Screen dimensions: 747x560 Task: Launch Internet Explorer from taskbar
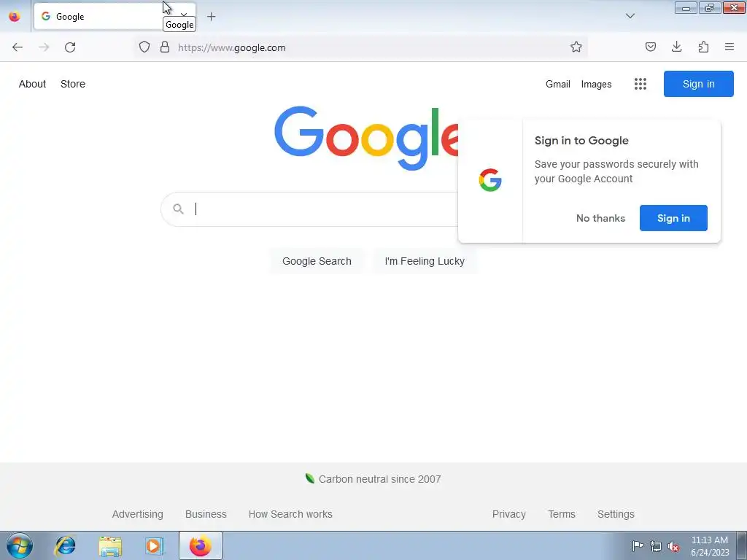coord(65,545)
